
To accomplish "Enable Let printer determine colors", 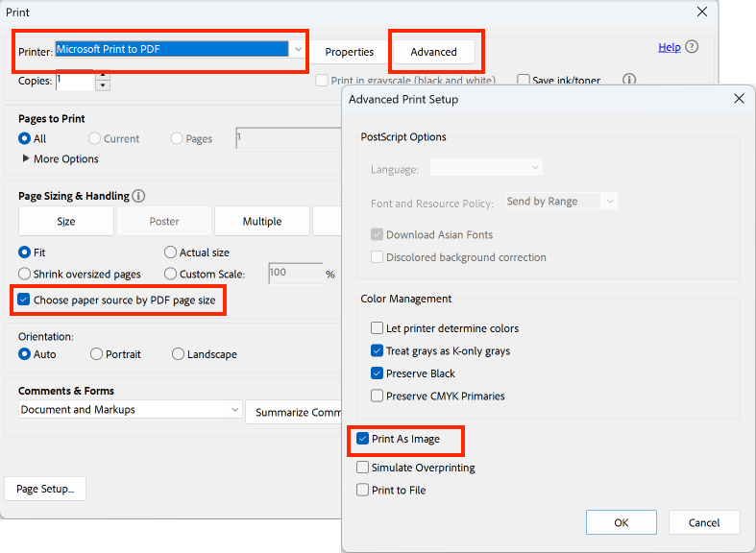I will (377, 328).
